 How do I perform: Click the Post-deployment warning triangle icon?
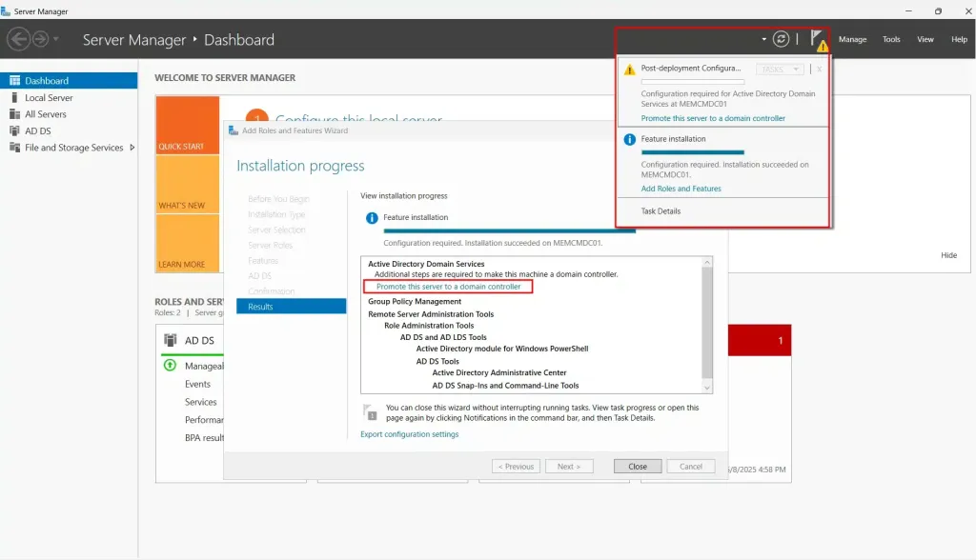click(629, 70)
